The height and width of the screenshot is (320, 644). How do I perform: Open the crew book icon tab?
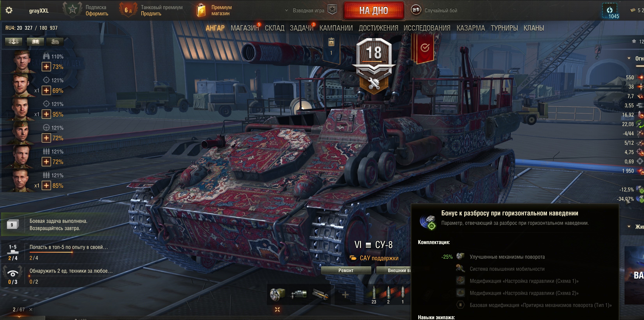(x=35, y=41)
